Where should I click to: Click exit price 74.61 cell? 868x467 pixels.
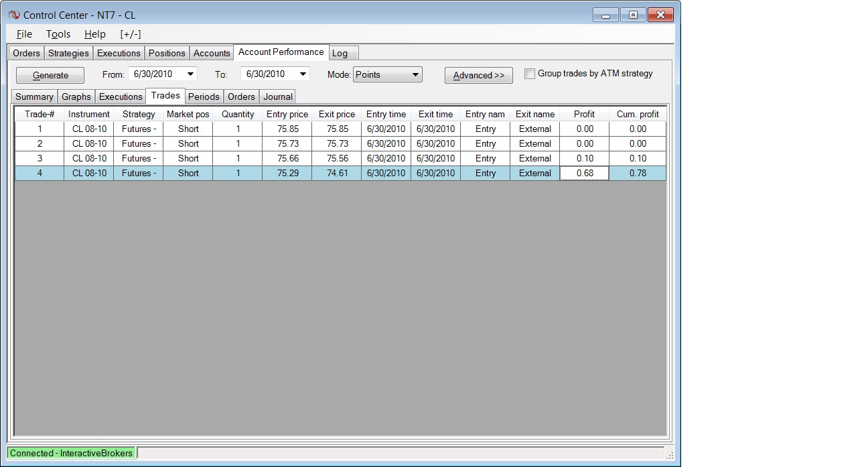[337, 173]
